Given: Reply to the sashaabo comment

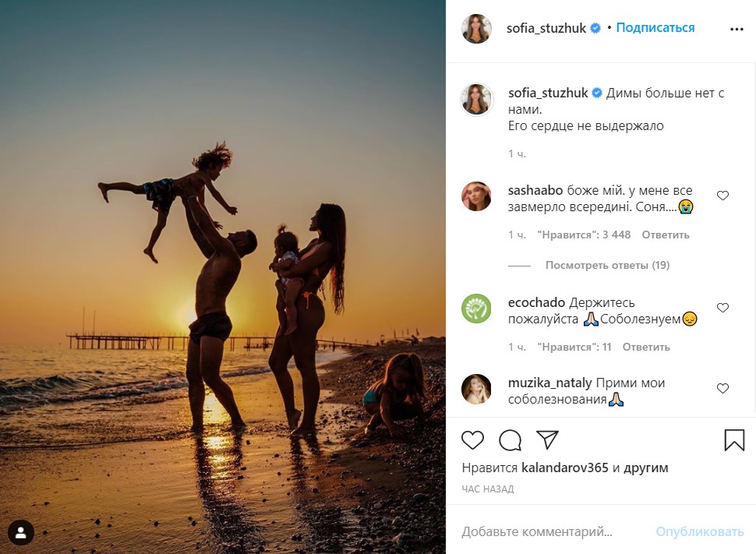Looking at the screenshot, I should pyautogui.click(x=667, y=235).
